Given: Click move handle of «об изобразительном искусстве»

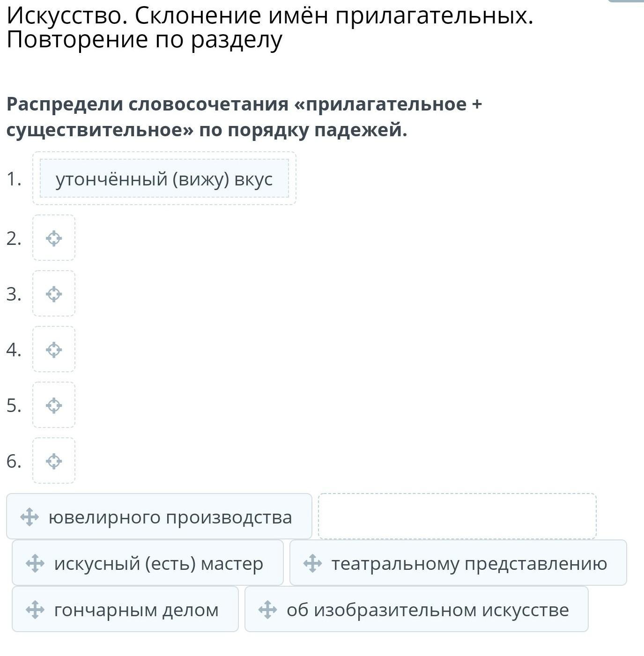Looking at the screenshot, I should [267, 610].
